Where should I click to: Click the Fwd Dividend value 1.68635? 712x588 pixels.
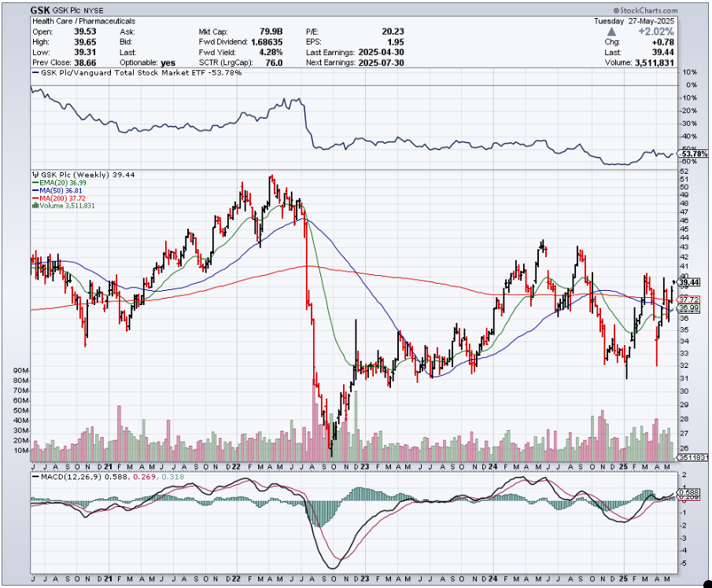[267, 42]
